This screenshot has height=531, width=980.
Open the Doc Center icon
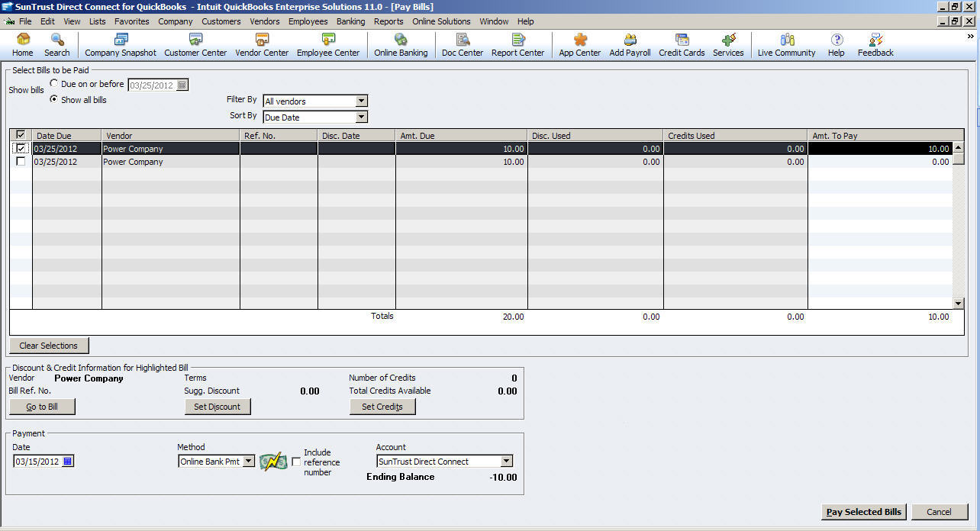(463, 45)
